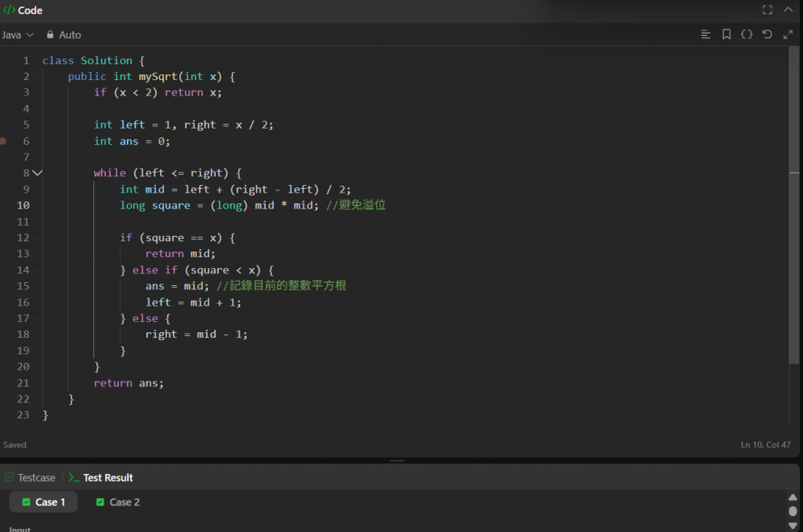
Task: Click the //記錄目前的整數平方根 comment
Action: pos(282,285)
